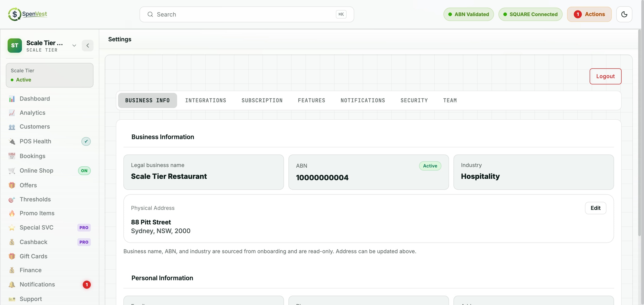Click the ST workspace avatar
644x305 pixels.
tap(15, 45)
